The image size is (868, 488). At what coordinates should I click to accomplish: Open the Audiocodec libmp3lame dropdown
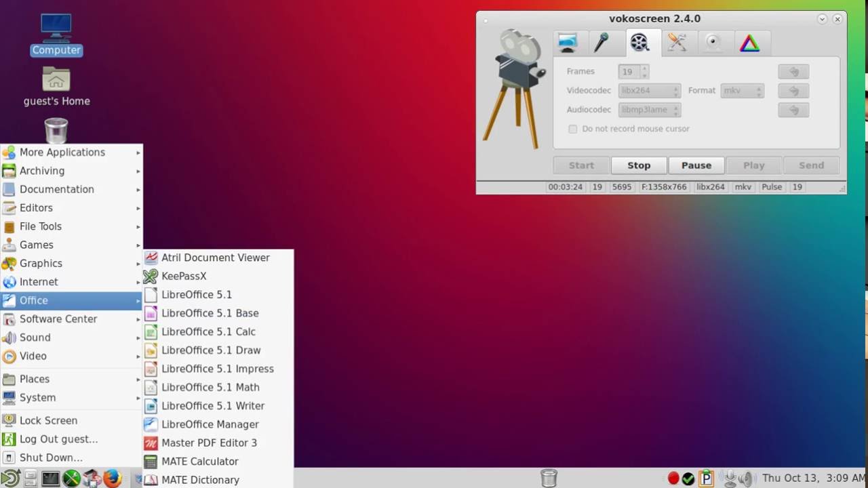click(x=650, y=109)
